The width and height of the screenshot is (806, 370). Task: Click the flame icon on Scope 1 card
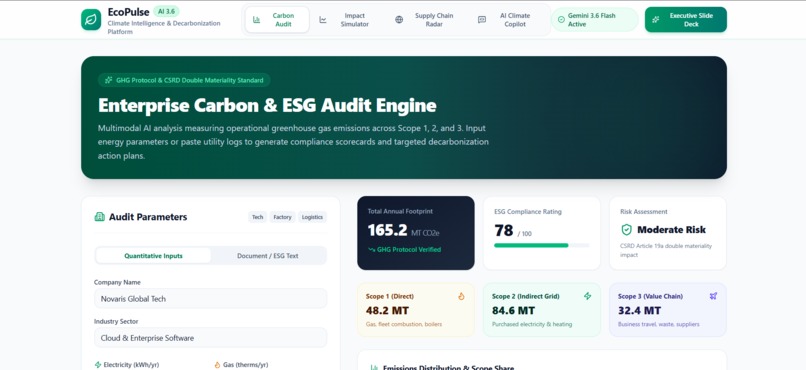tap(461, 296)
